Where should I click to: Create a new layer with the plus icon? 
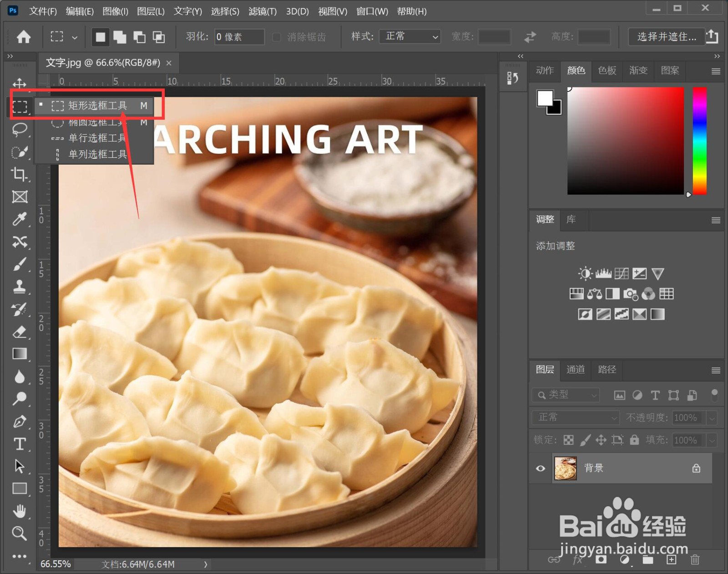672,560
